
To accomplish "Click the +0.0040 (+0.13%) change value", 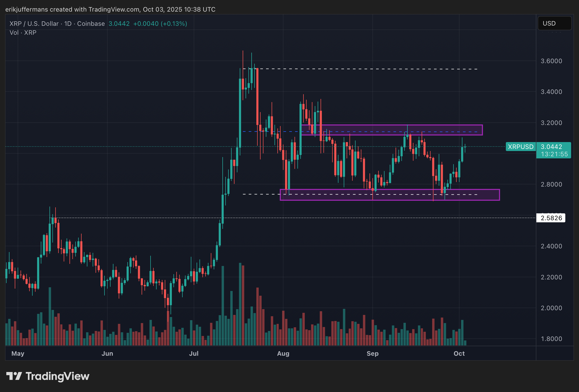I will coord(160,24).
